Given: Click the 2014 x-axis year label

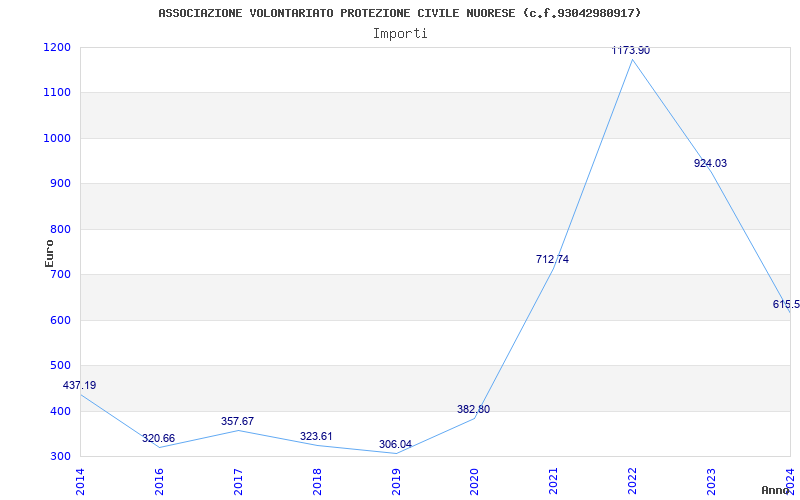Looking at the screenshot, I should [x=80, y=481].
